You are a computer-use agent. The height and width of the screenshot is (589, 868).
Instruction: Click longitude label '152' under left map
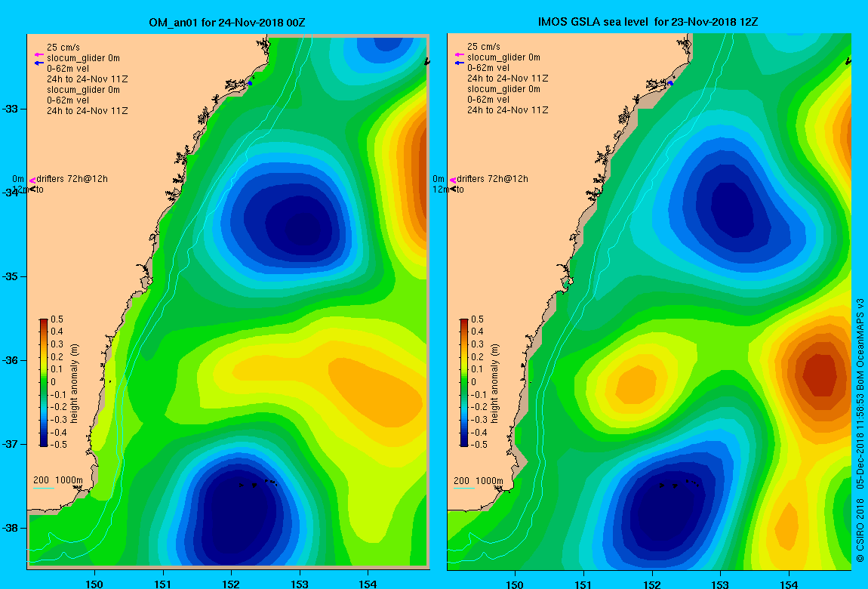pos(231,584)
